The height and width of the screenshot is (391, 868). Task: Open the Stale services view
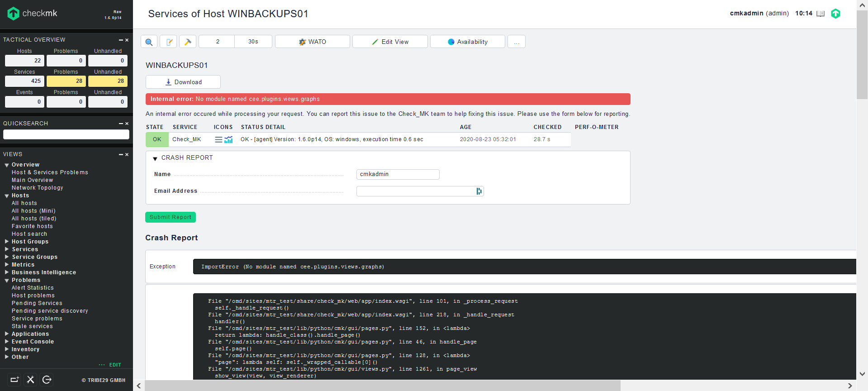(32, 326)
